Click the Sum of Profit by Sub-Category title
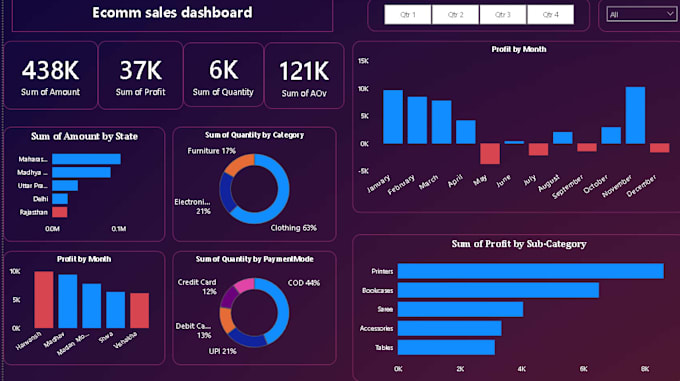Viewport: 680px width, 381px height. 519,244
